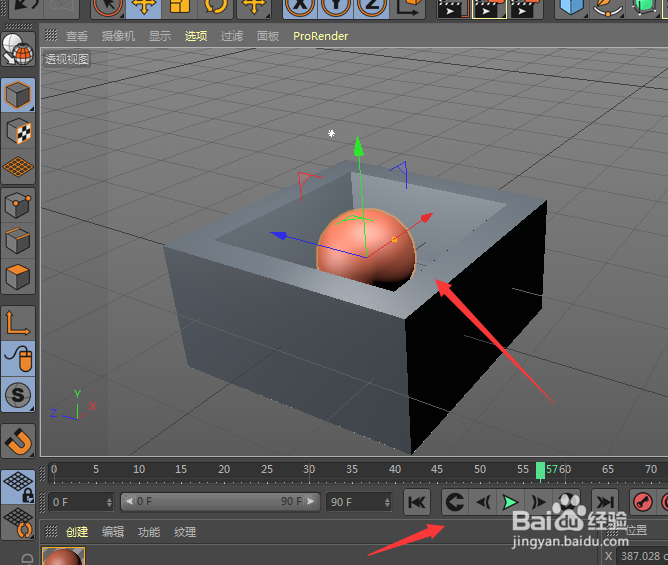
Task: Open the 选项 viewport menu
Action: click(x=196, y=36)
